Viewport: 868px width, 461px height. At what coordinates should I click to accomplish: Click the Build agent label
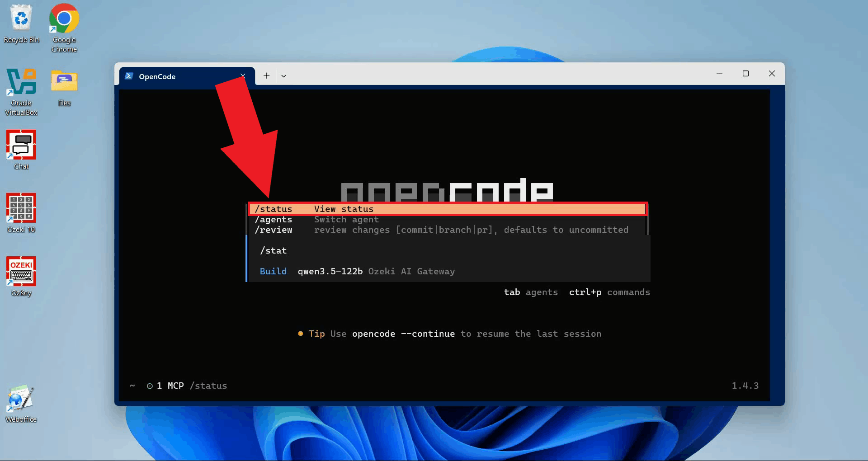(x=273, y=271)
